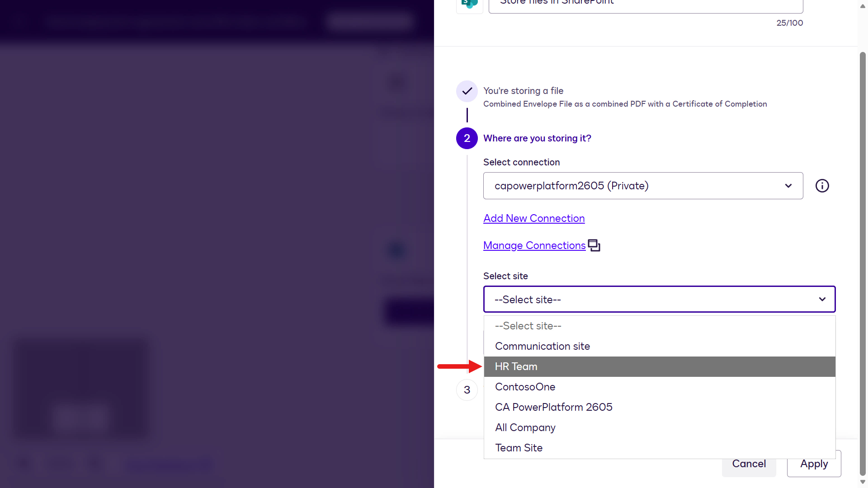Click the 'Where are you storing it?' heading
Screen dimensions: 868x488
537,138
